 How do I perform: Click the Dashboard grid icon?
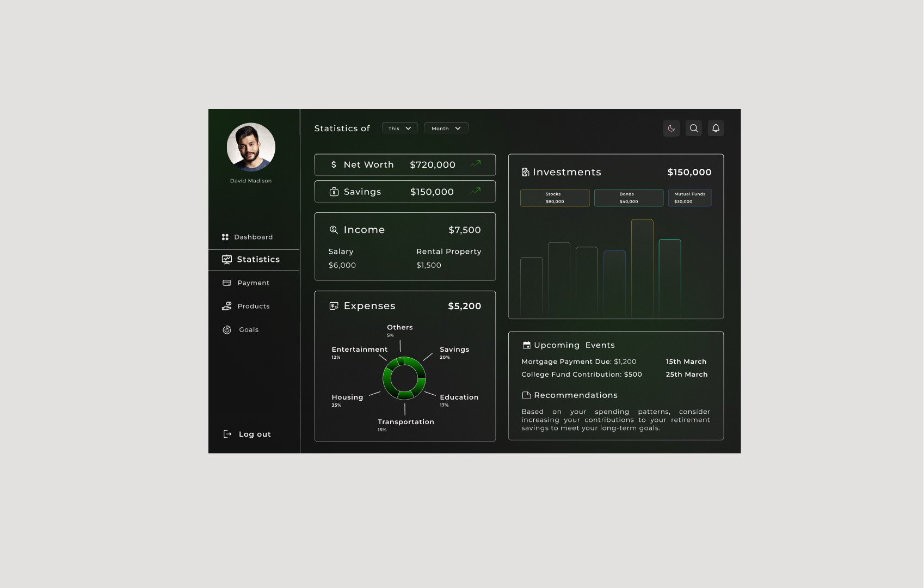click(x=225, y=237)
